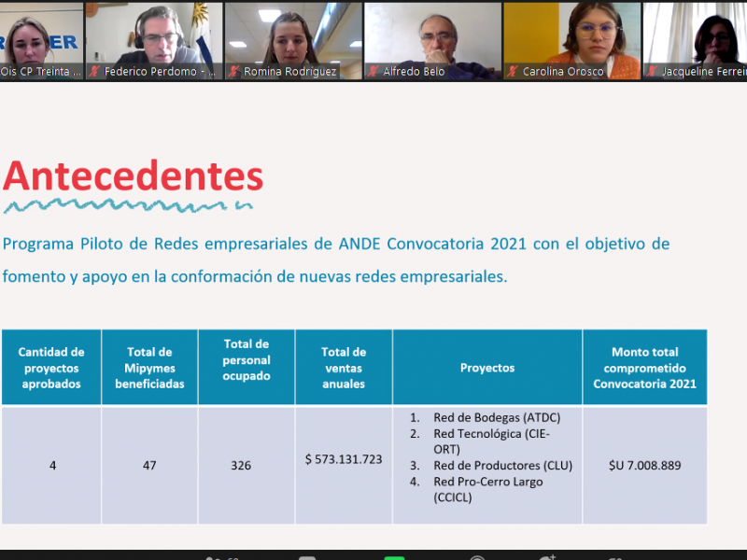Click the '$ 573.131.723' sales value

pos(344,459)
